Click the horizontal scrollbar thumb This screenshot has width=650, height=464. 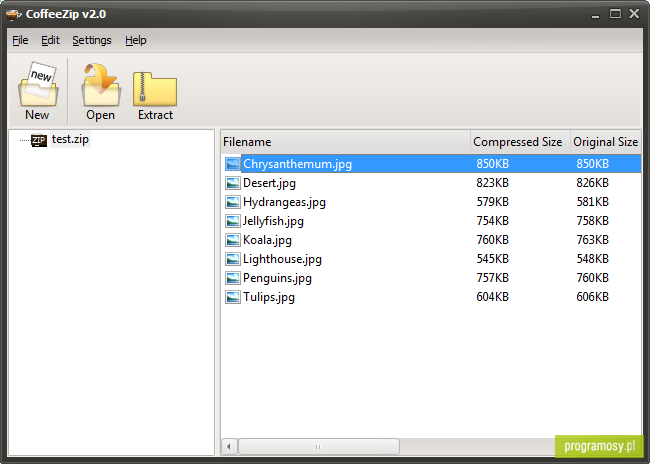tap(319, 447)
